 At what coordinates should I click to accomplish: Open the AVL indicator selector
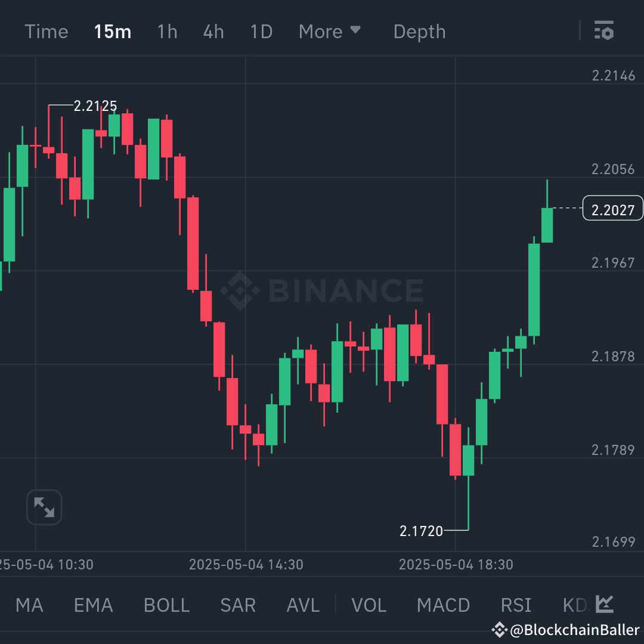coord(302,605)
